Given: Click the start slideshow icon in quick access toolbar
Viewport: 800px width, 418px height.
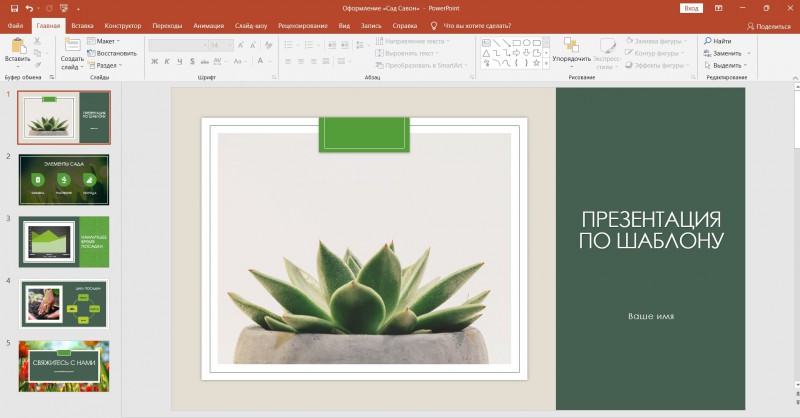Looking at the screenshot, I should pyautogui.click(x=62, y=8).
